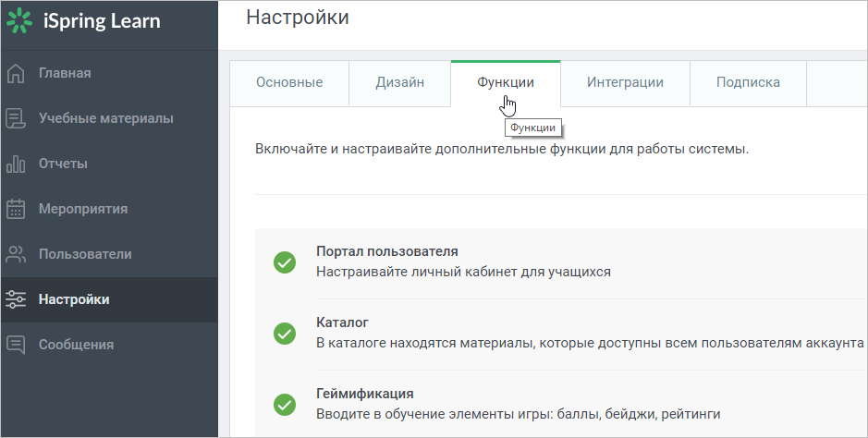The image size is (868, 438).
Task: Click the iSpring Learn green logo icon
Action: pos(19,20)
